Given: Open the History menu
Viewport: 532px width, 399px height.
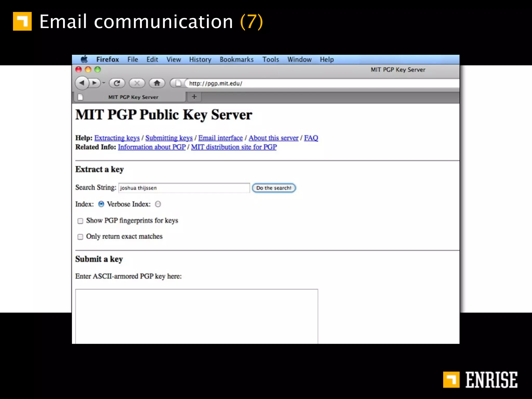Looking at the screenshot, I should pos(200,59).
